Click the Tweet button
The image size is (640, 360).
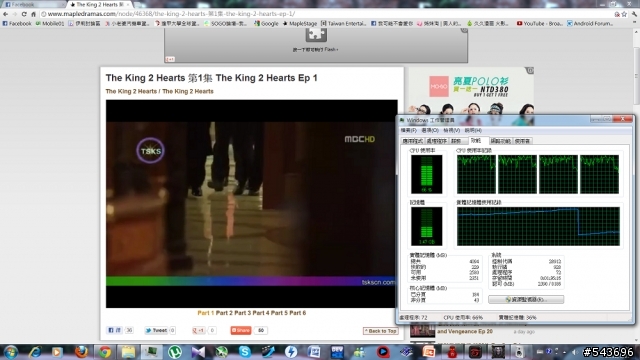click(156, 331)
